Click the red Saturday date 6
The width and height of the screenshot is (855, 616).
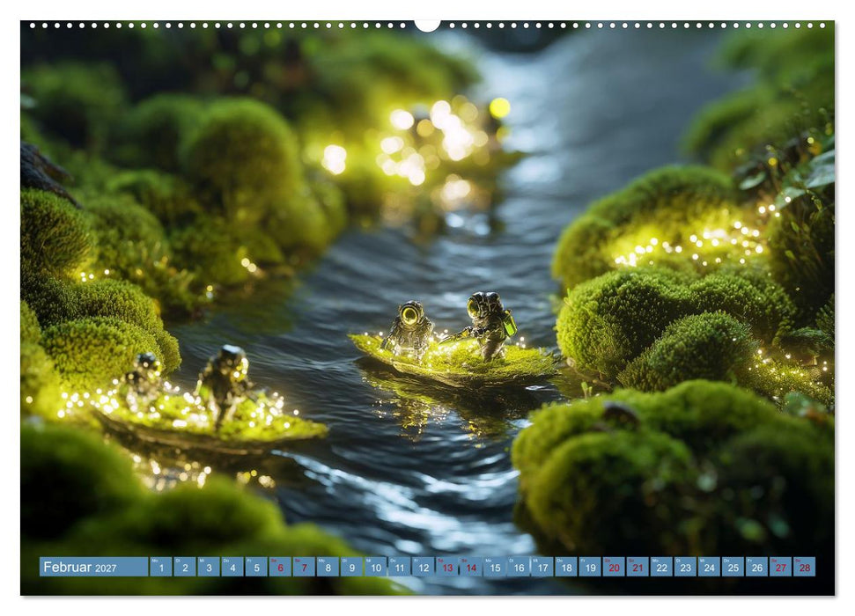point(280,567)
